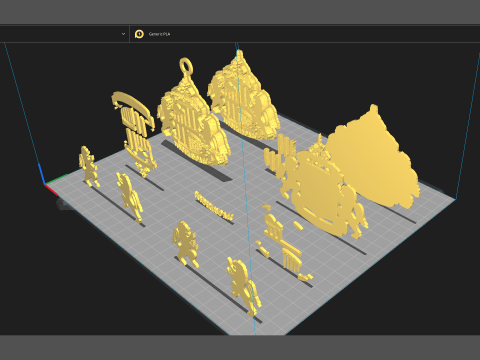Select the lion figure at plate's front center
480x360 pixels.
tap(185, 244)
